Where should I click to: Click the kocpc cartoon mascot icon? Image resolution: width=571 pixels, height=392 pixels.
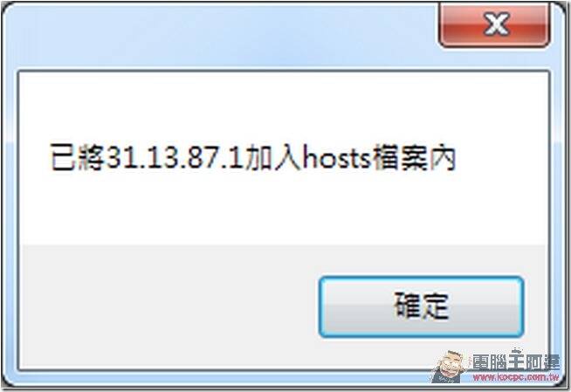click(450, 367)
